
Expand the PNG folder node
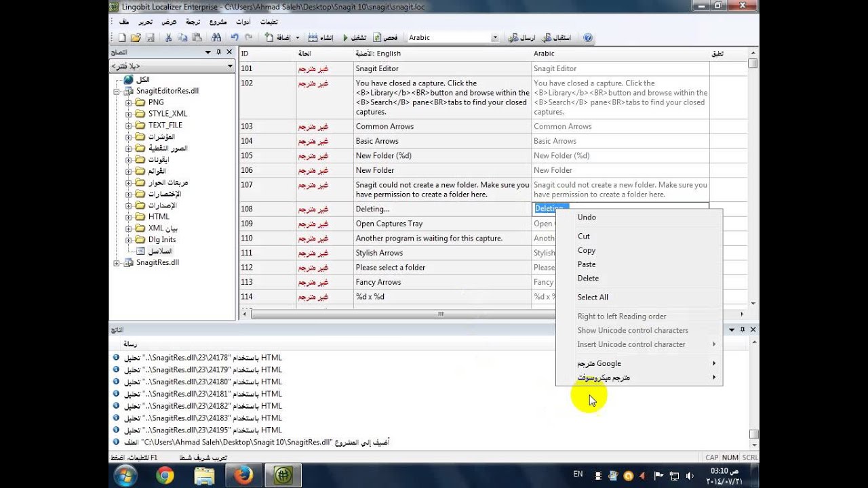pyautogui.click(x=129, y=102)
